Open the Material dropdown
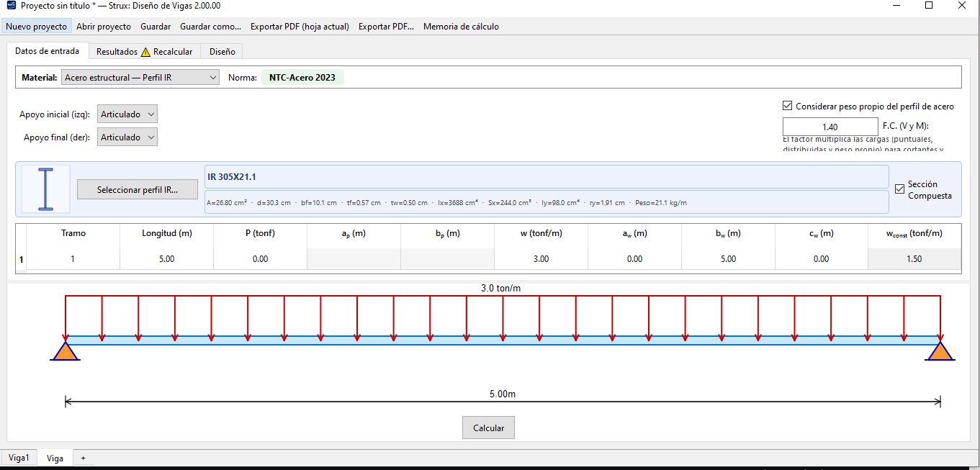Screen dimensions: 980x470 (x=140, y=78)
